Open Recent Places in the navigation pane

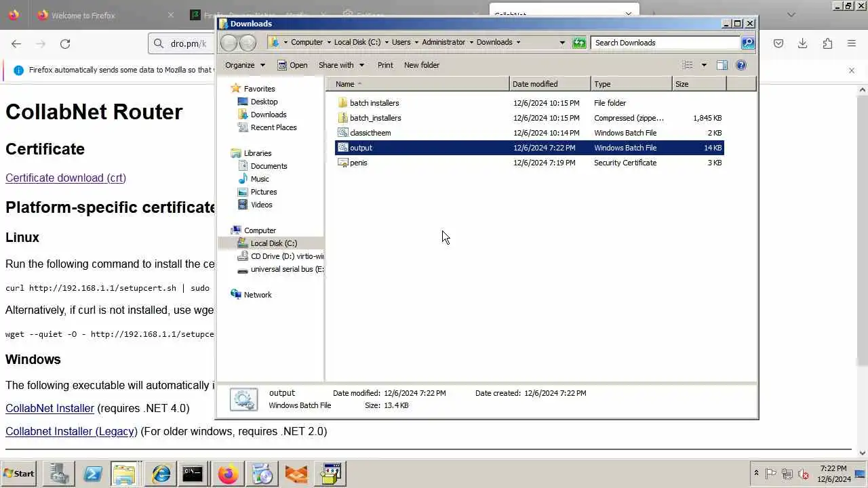pos(273,127)
